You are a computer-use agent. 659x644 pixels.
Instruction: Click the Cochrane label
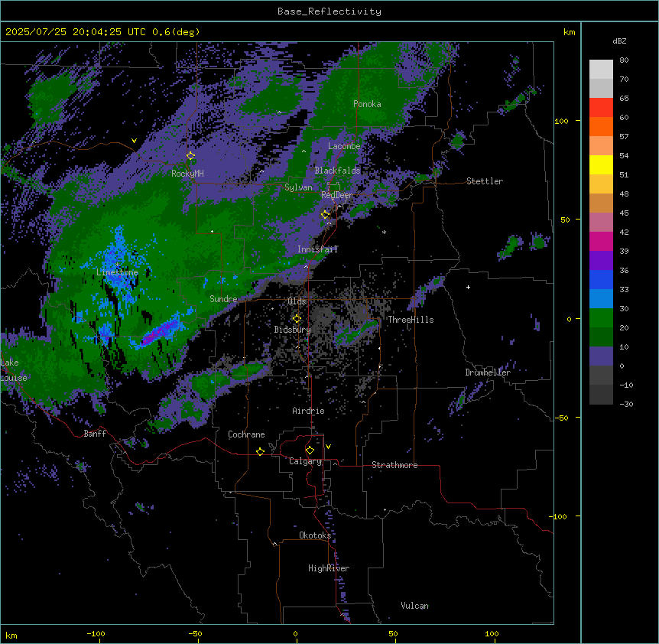click(246, 434)
